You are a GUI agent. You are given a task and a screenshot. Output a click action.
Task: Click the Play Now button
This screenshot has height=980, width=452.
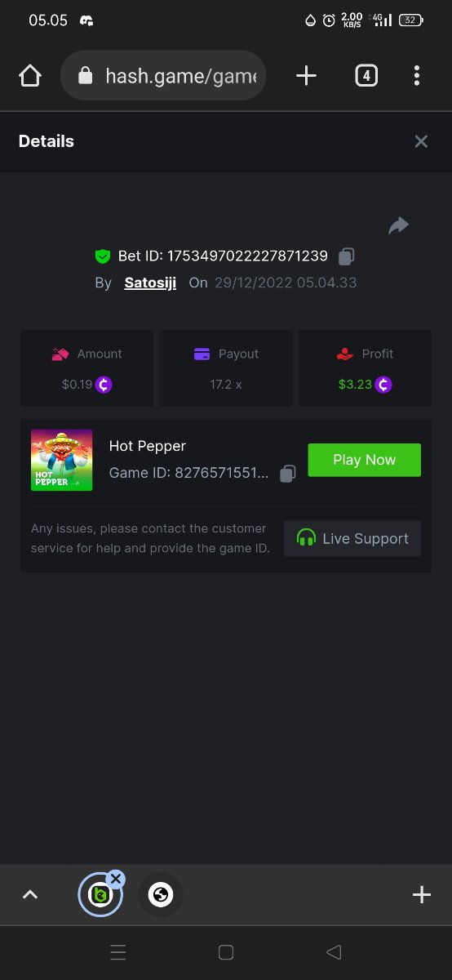coord(364,460)
